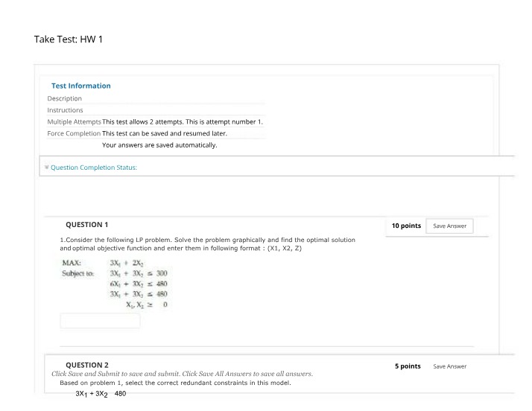Click the 'Force Completion' label
The height and width of the screenshot is (411, 532).
click(x=74, y=133)
